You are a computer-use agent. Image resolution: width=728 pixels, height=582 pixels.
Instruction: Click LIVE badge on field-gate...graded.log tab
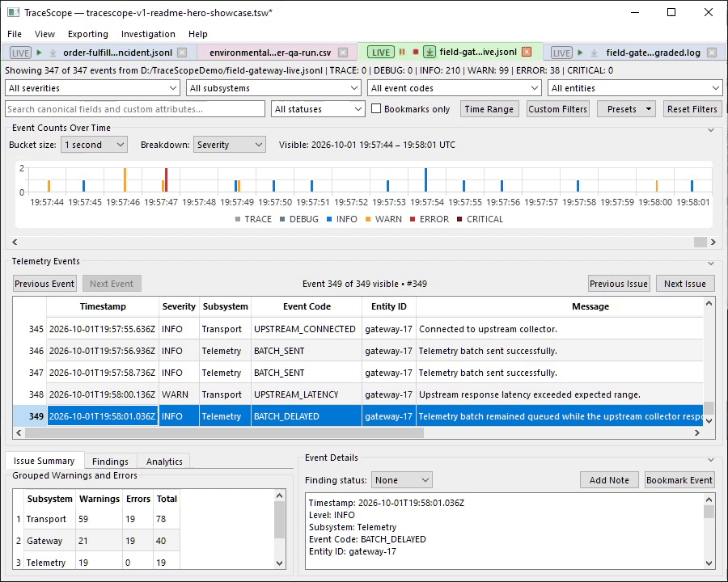(x=561, y=53)
